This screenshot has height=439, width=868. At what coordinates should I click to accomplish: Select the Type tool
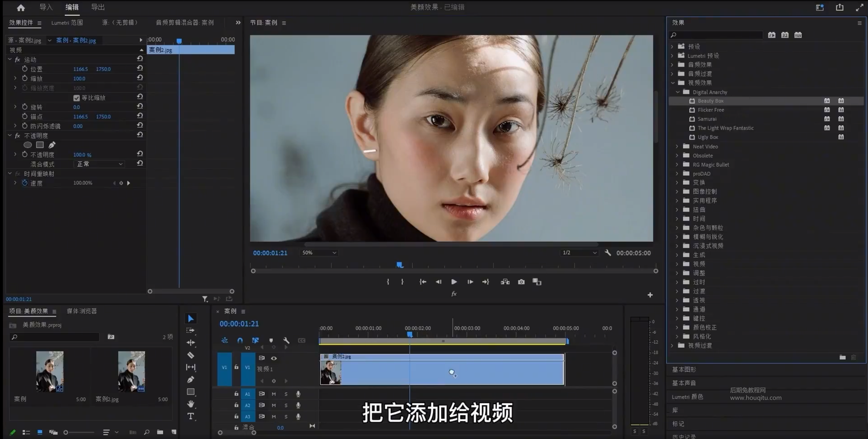(190, 416)
